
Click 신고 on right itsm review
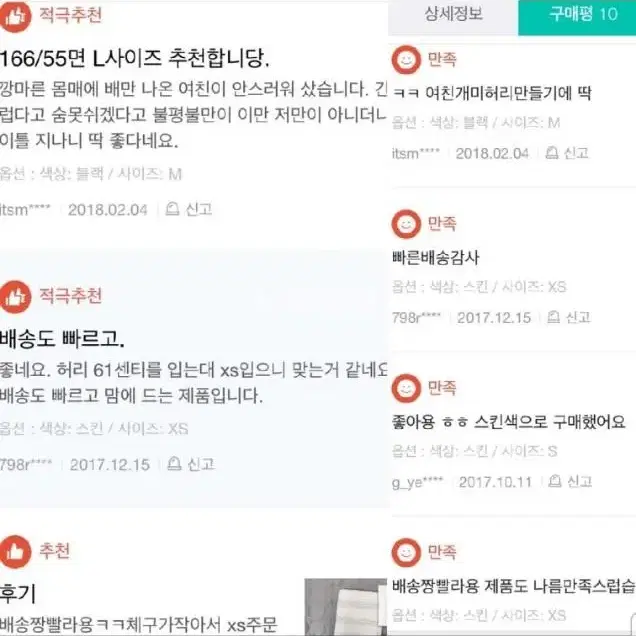point(567,153)
